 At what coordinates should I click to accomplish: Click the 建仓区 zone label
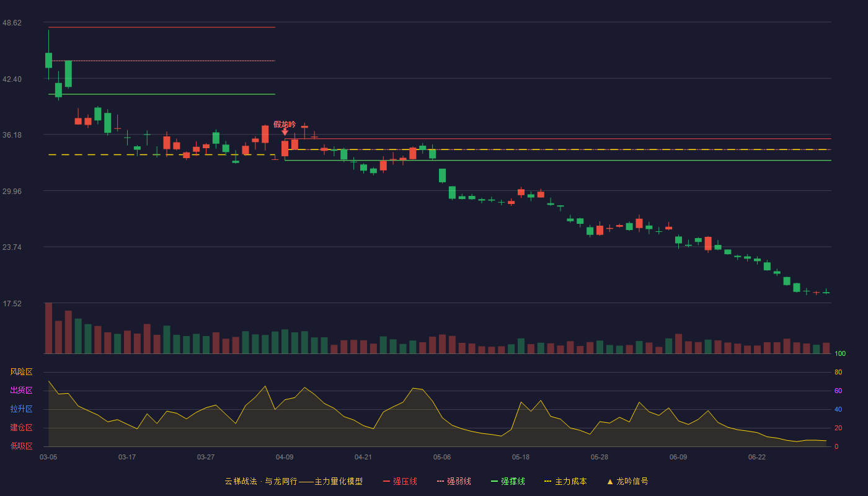click(x=21, y=428)
